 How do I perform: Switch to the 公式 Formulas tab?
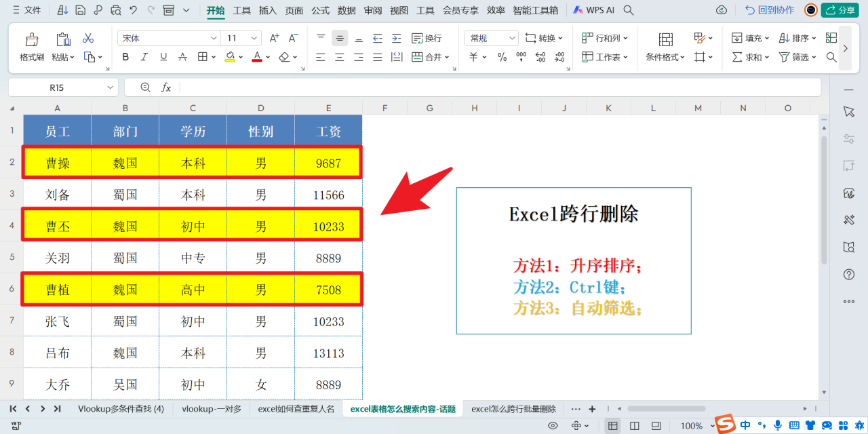click(x=320, y=10)
